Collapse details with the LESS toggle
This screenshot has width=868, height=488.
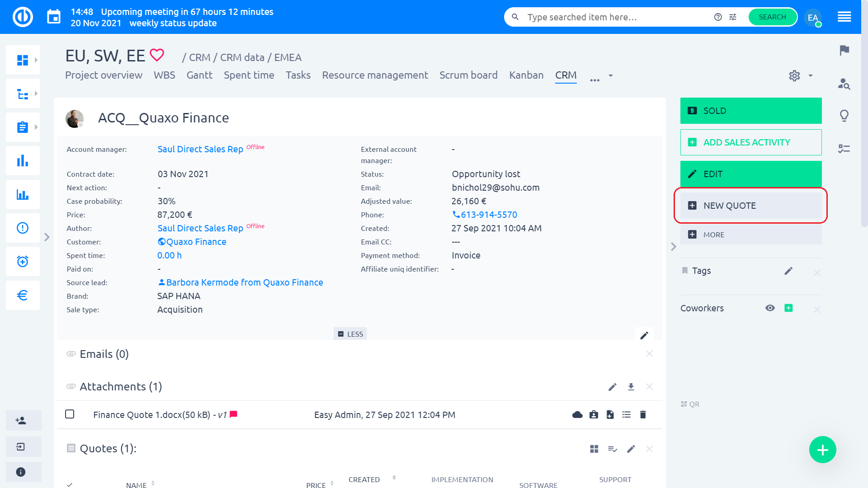(350, 334)
